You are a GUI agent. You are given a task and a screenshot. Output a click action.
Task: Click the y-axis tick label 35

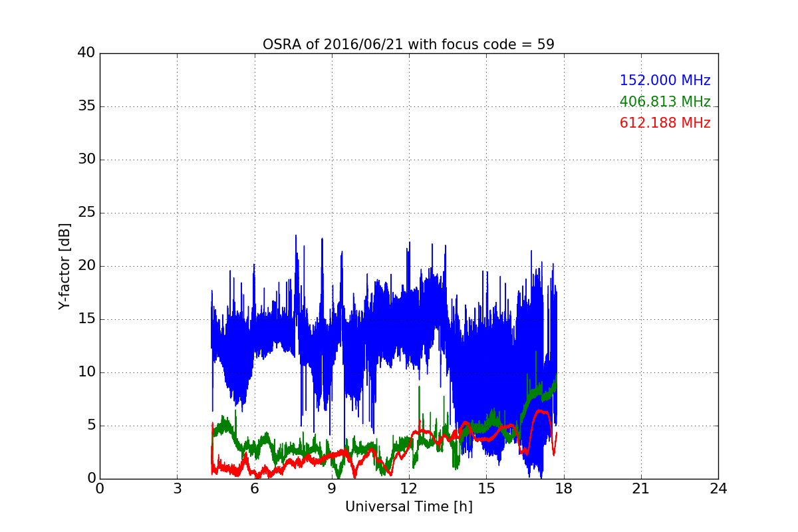pos(86,106)
